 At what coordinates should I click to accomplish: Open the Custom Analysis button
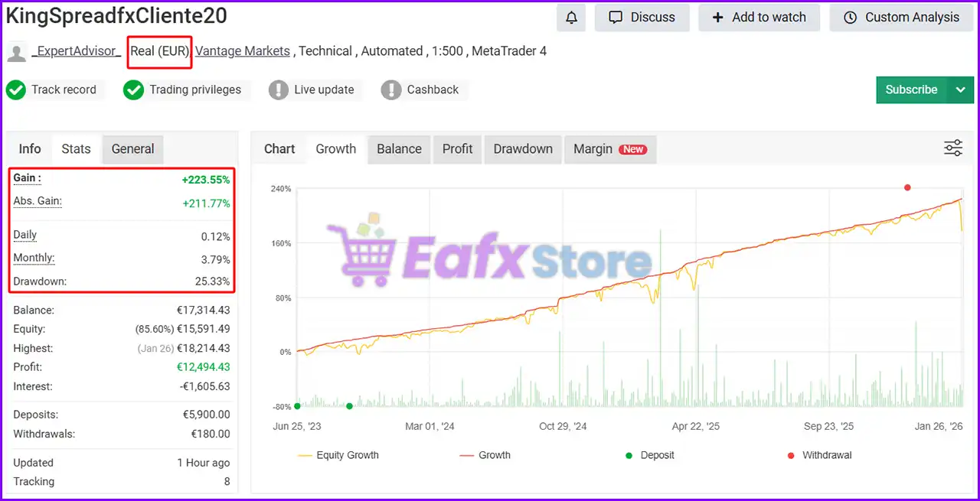[901, 18]
